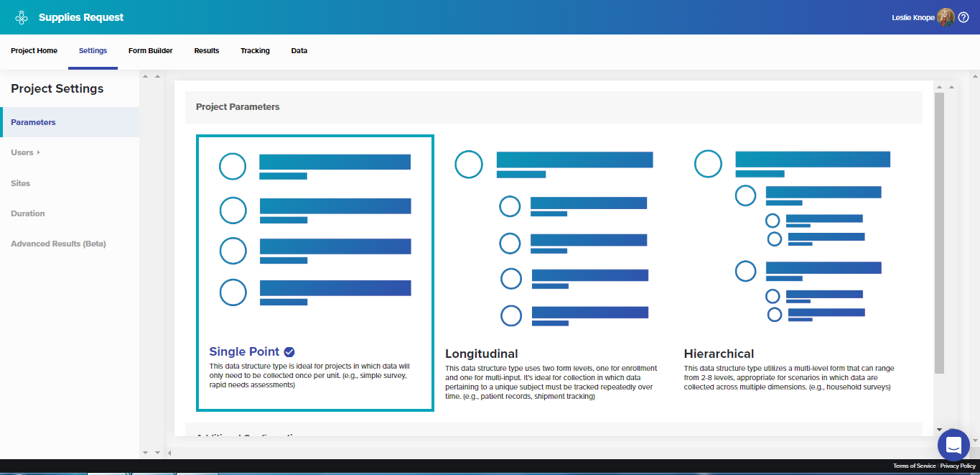Click the sidebar scroll up arrow
The image size is (980, 475).
pos(146,76)
